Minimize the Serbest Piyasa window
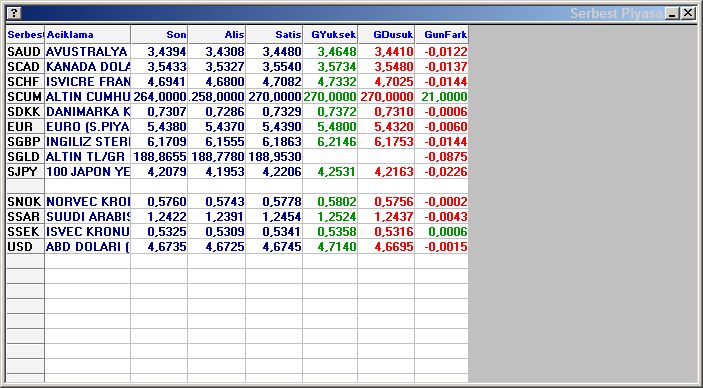The height and width of the screenshot is (388, 703). [x=672, y=13]
